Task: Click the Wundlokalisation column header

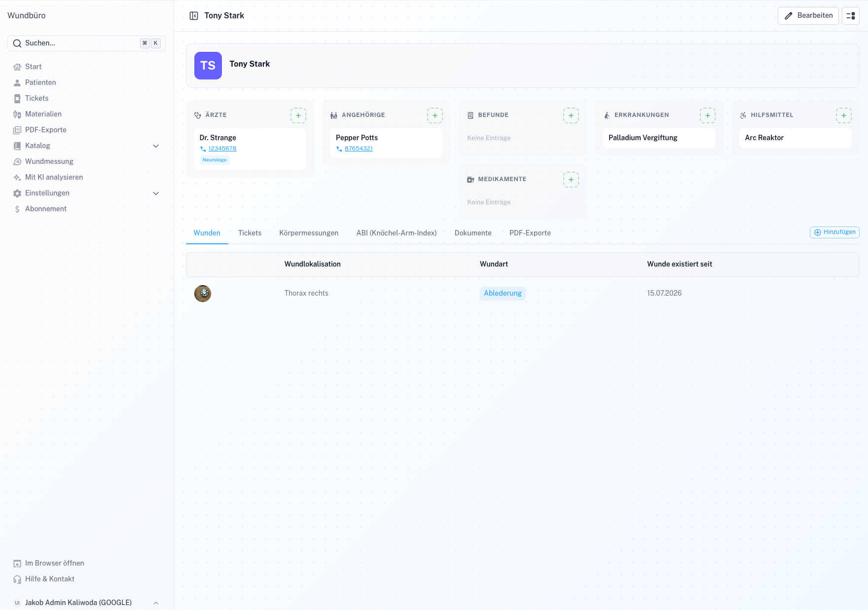Action: click(x=313, y=264)
